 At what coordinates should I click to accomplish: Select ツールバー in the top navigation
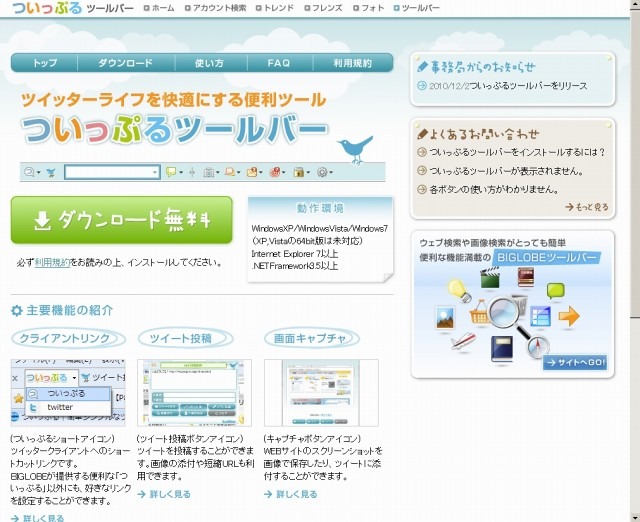[x=417, y=8]
